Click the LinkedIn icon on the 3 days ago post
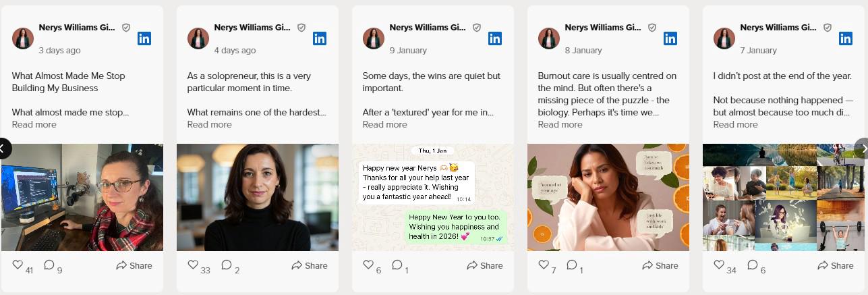Screen dimensions: 868x295 (144, 38)
